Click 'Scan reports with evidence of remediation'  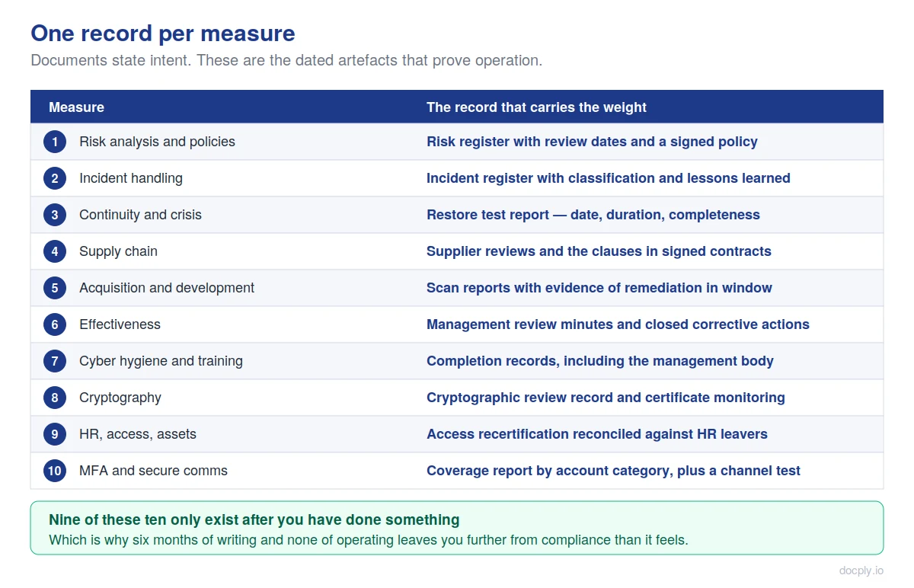599,288
